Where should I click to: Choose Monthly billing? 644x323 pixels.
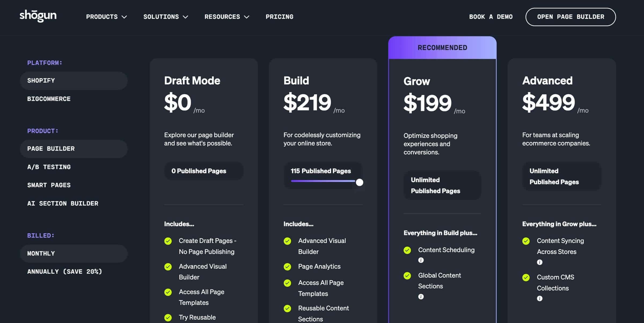(x=74, y=253)
